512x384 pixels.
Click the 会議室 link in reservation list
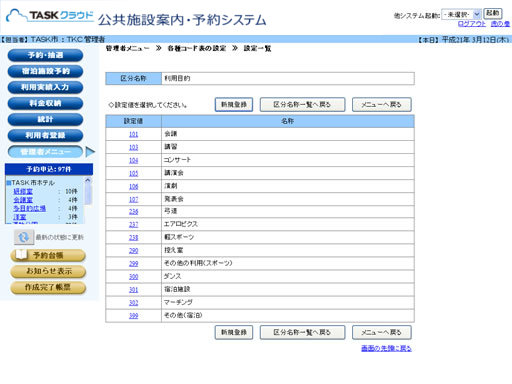click(x=23, y=200)
